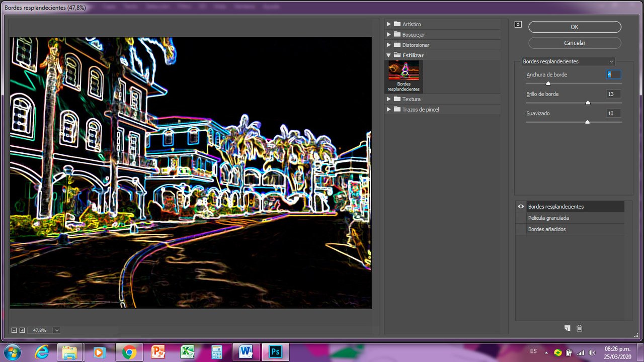Click the OK button
The width and height of the screenshot is (644, 362).
tap(575, 27)
